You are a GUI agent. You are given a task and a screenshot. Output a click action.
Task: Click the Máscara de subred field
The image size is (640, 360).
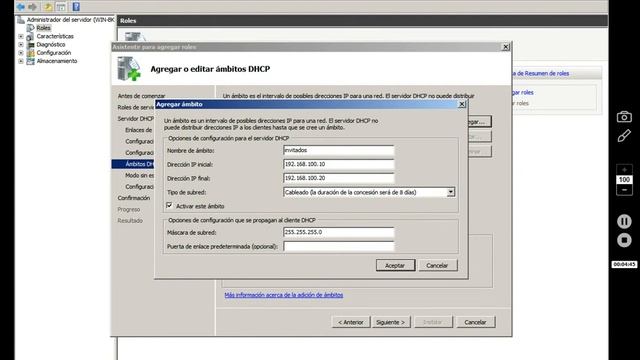339,232
